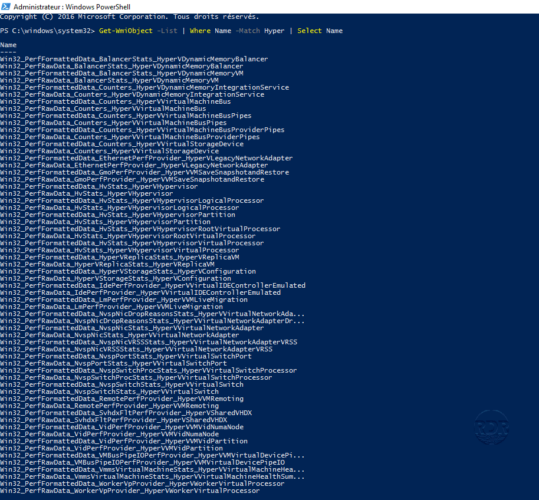The image size is (539, 500).
Task: Click Win32_PerfFormattedData_HvStats_HyperVHypervisorRootVirtualProcessor line
Action: tap(140, 229)
